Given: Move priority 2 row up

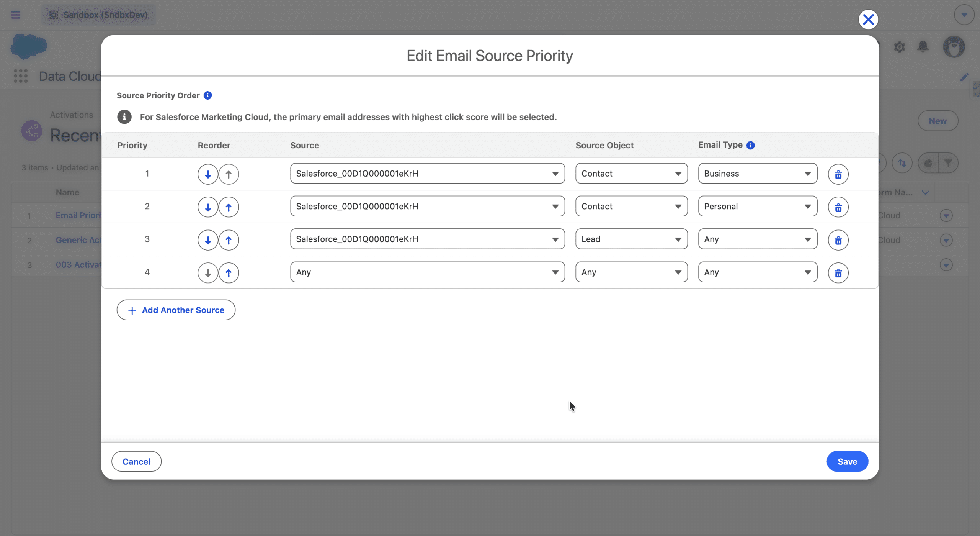Looking at the screenshot, I should (229, 207).
